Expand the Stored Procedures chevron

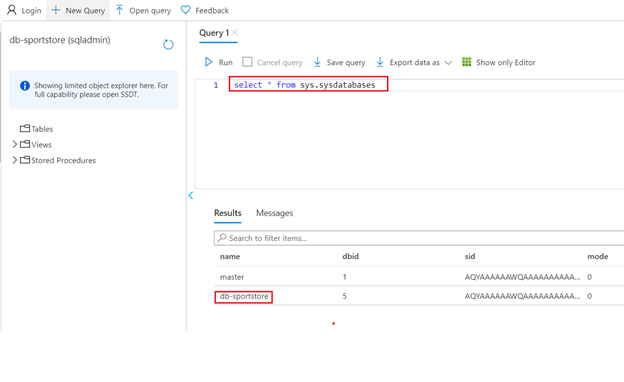pyautogui.click(x=14, y=160)
